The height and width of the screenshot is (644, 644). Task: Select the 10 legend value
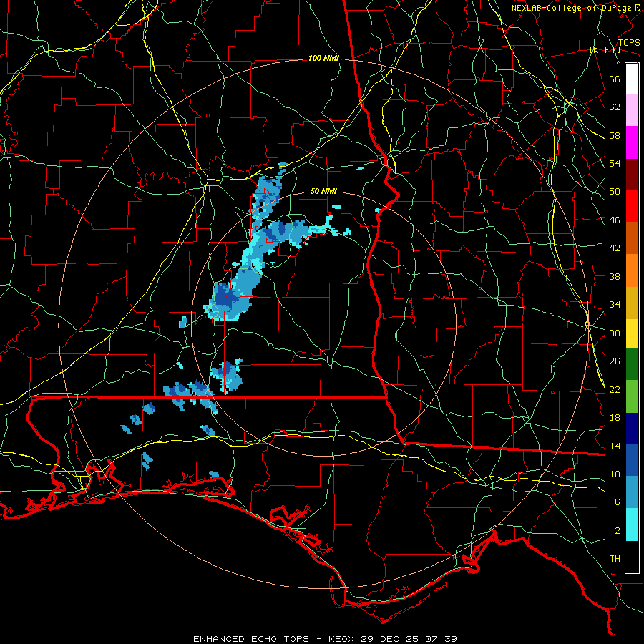point(615,474)
